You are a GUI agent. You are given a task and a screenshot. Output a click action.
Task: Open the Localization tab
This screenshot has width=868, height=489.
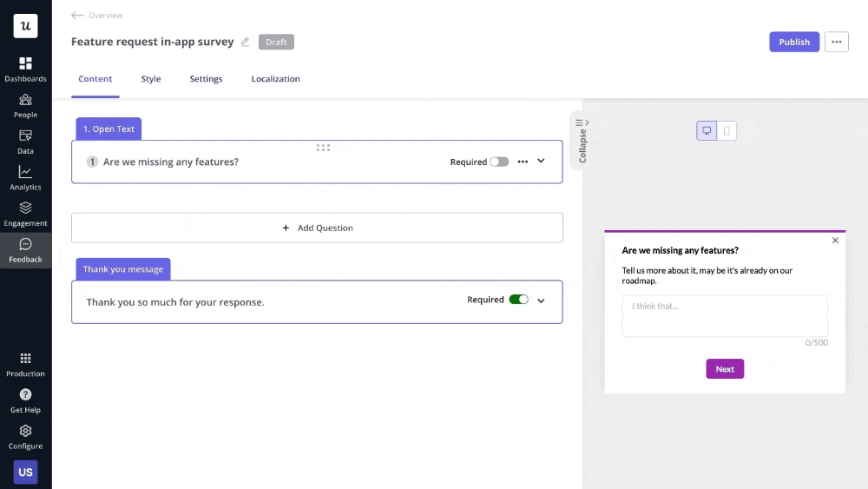pos(275,79)
